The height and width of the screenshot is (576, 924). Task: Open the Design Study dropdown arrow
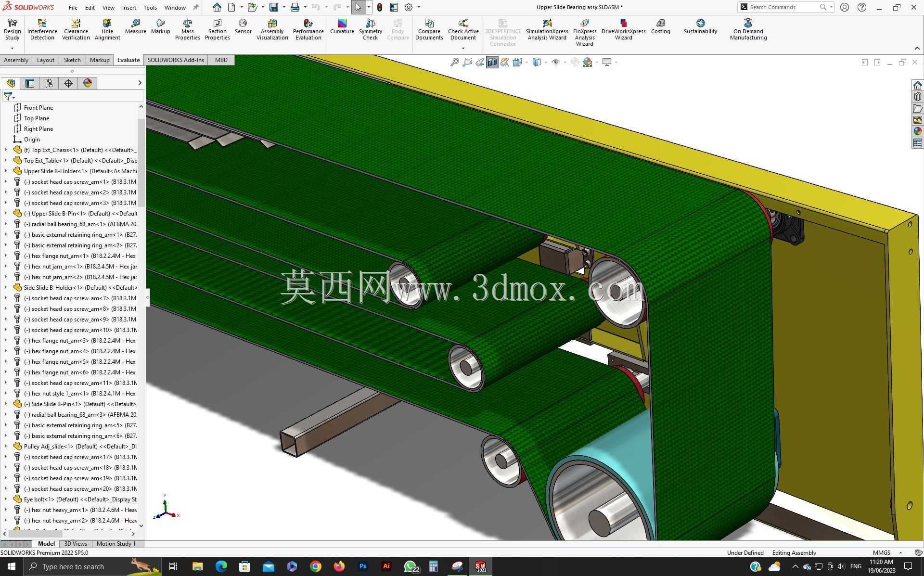coord(12,48)
